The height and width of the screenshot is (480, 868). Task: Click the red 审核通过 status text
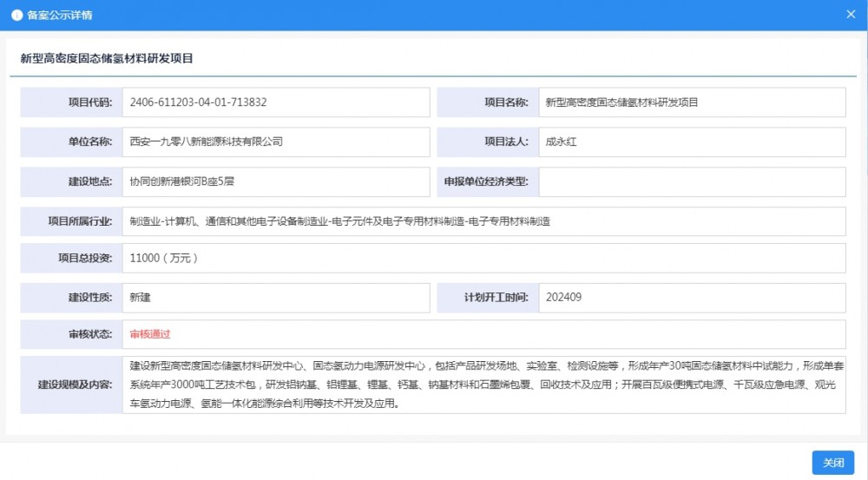(150, 334)
